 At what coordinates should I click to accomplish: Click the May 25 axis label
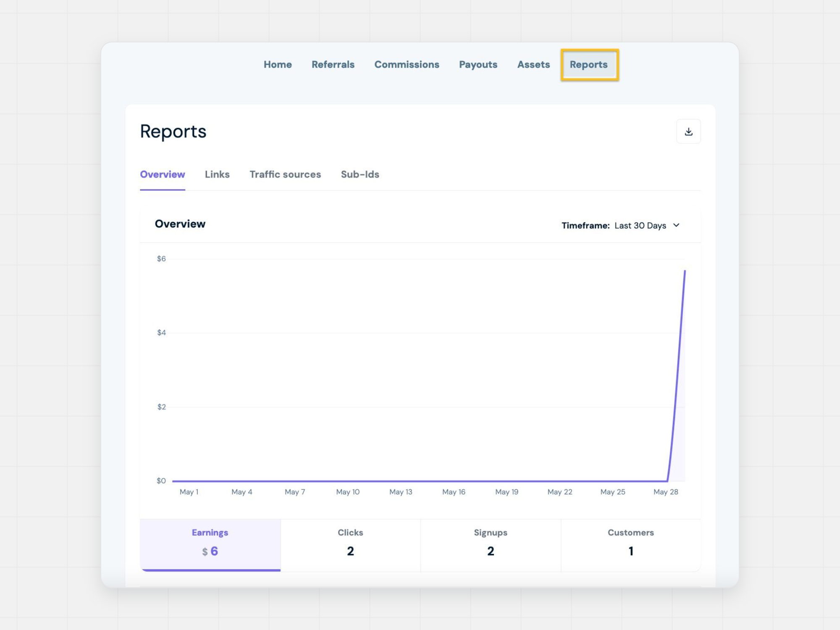pyautogui.click(x=613, y=492)
